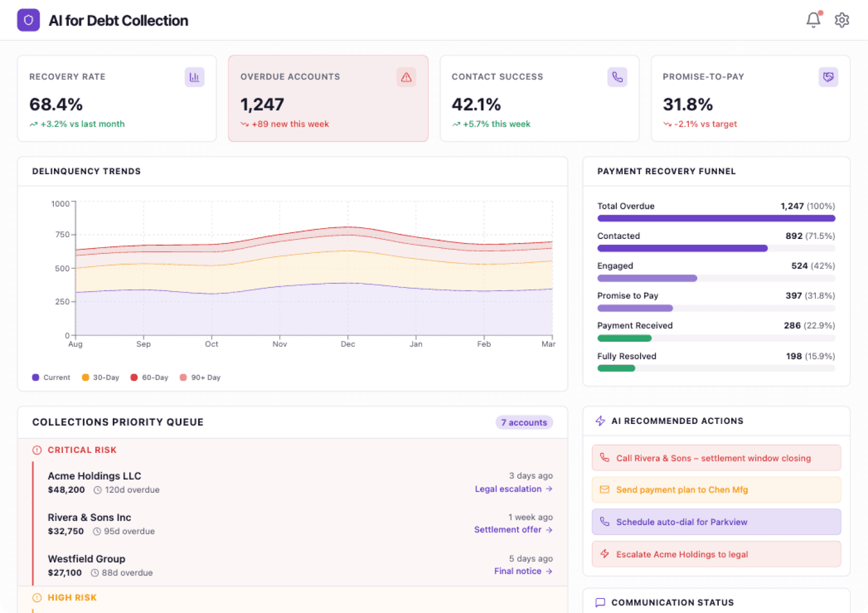The height and width of the screenshot is (613, 868).
Task: Click the handshake icon on Promise-to-Pay card
Action: (x=828, y=77)
